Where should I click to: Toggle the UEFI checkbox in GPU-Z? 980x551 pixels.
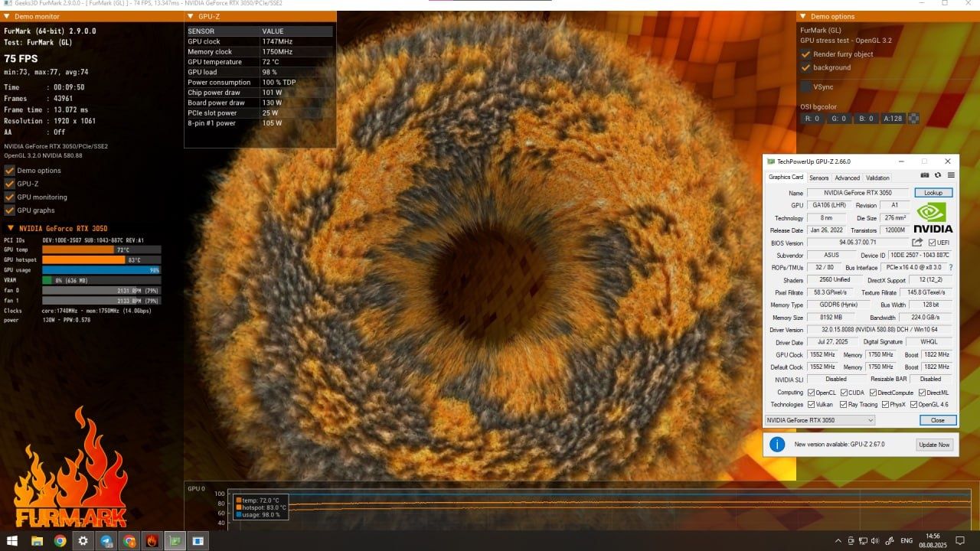[x=932, y=243]
